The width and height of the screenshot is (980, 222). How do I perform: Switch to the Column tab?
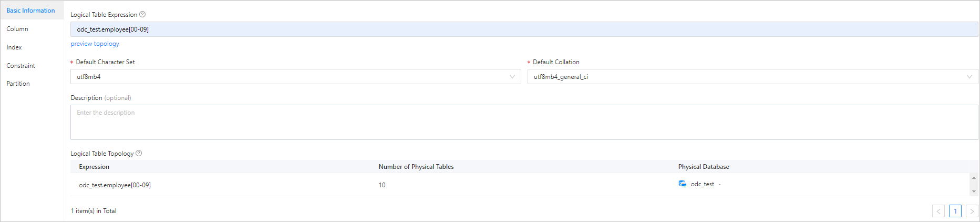17,29
